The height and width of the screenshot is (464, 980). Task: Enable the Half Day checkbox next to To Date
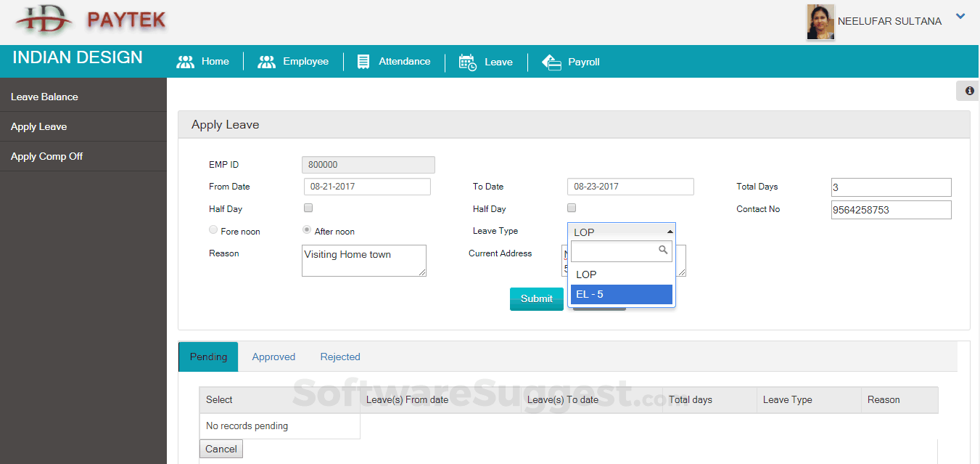tap(571, 208)
